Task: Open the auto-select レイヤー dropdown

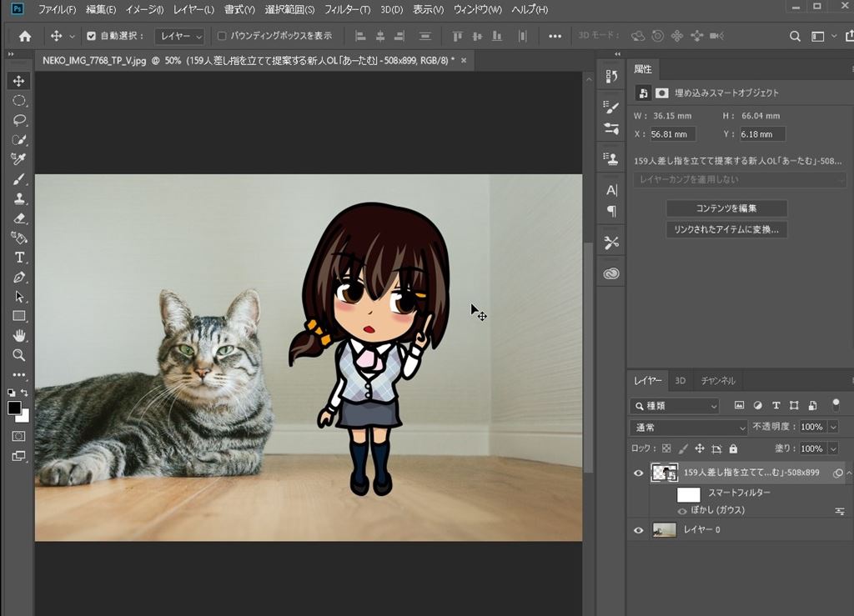Action: pos(181,37)
